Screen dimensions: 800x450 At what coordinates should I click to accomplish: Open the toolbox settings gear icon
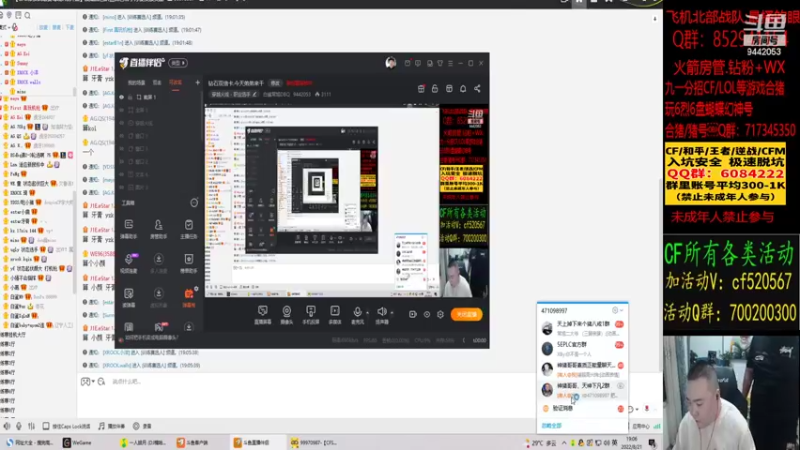pyautogui.click(x=194, y=203)
